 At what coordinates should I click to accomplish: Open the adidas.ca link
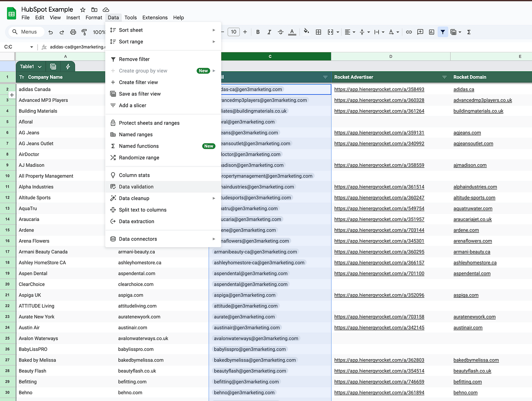tap(464, 89)
